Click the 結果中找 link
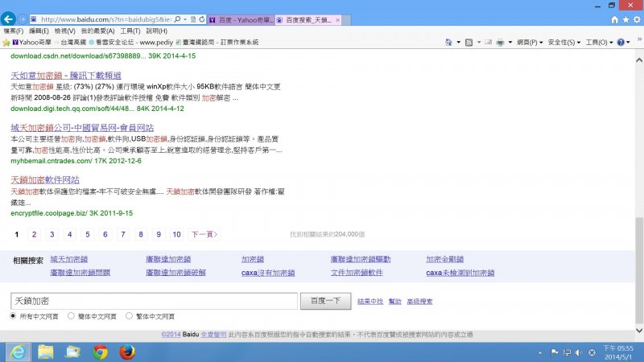The image size is (644, 362). (369, 301)
